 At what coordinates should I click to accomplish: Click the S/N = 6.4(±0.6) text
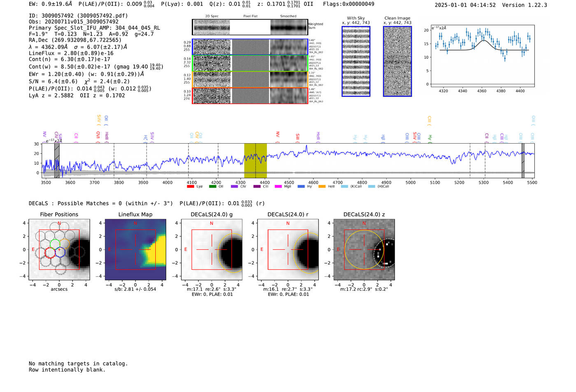53,81
